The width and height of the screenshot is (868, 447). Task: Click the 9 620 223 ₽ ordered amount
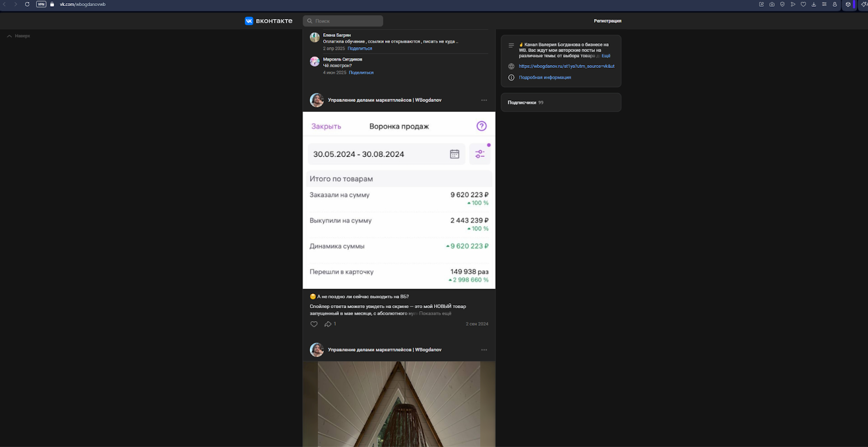[x=469, y=195]
